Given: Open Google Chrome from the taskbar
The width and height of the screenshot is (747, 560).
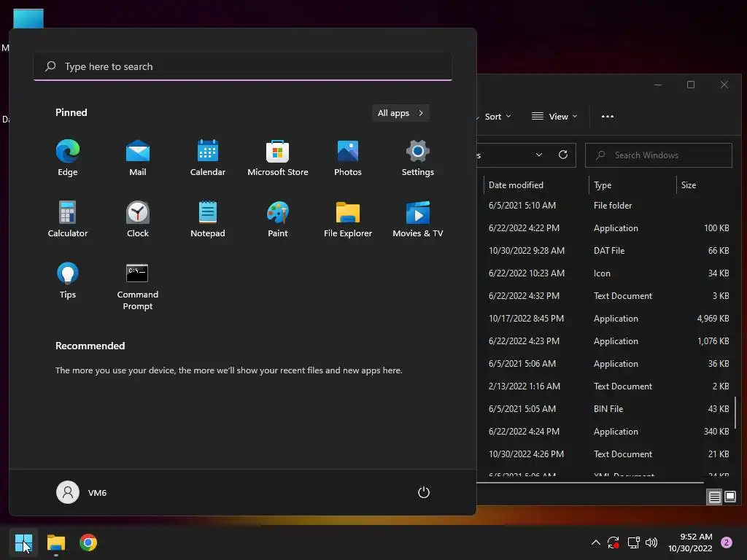Looking at the screenshot, I should tap(88, 542).
